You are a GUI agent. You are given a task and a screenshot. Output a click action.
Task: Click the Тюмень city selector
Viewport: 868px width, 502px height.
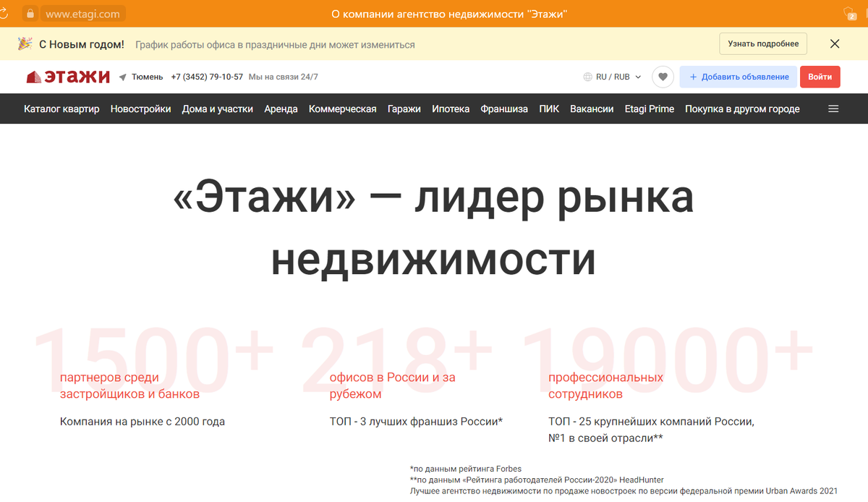point(148,77)
